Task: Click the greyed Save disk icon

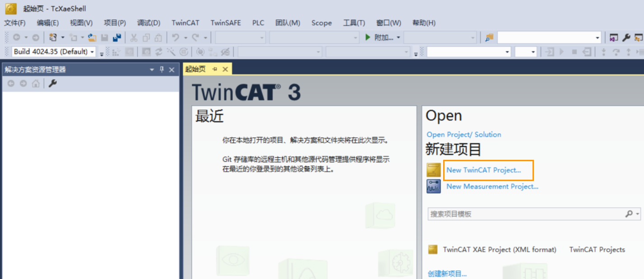Action: [104, 37]
